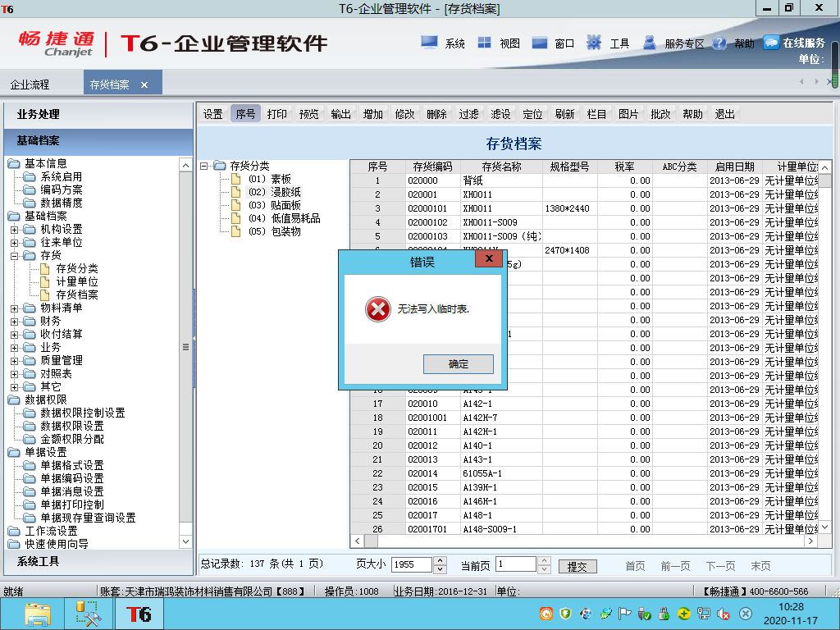
Task: Click the 帮助 question mark icon
Action: coord(719,43)
